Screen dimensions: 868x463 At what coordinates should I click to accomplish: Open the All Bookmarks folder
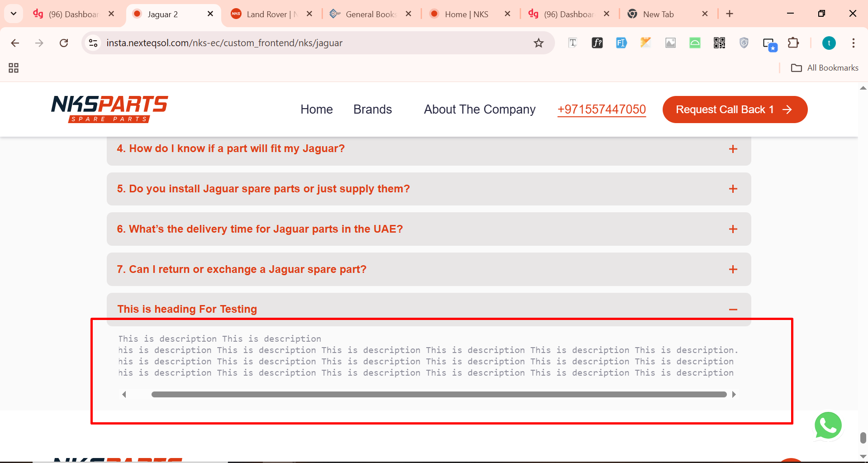pyautogui.click(x=825, y=68)
